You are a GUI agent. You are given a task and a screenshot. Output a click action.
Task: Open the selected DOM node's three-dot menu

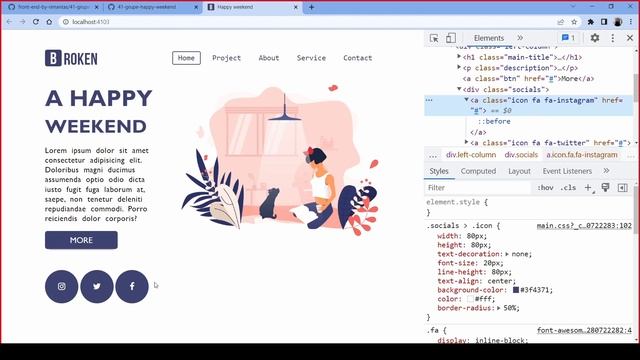click(x=429, y=100)
